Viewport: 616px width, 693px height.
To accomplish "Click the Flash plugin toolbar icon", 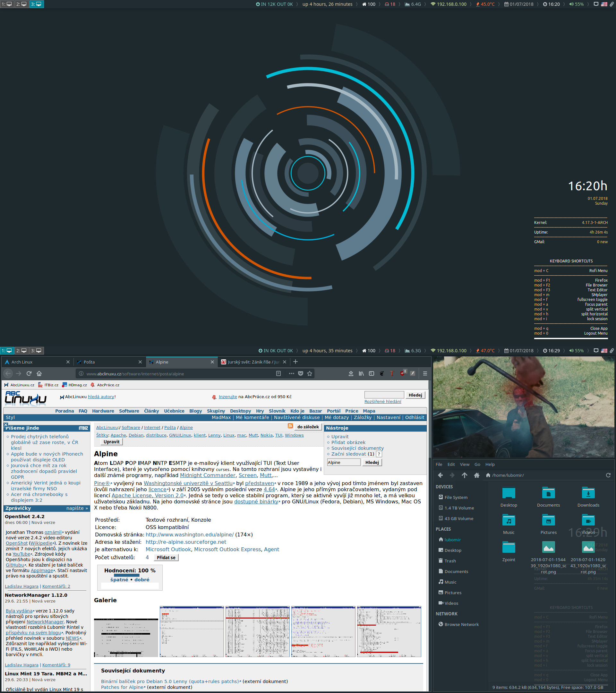I will coord(413,373).
